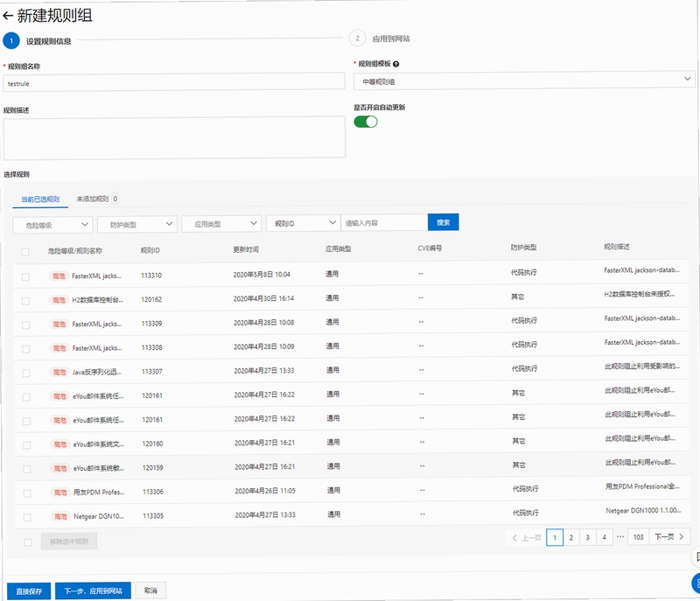Click into the 规则描述 text area

tap(174, 137)
